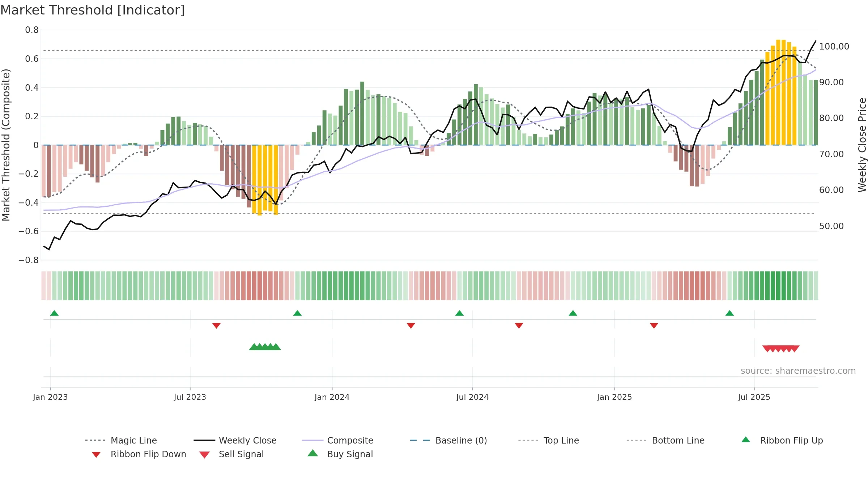The image size is (868, 488).
Task: Click the Market Threshold (Composite) axis title
Action: (6, 145)
